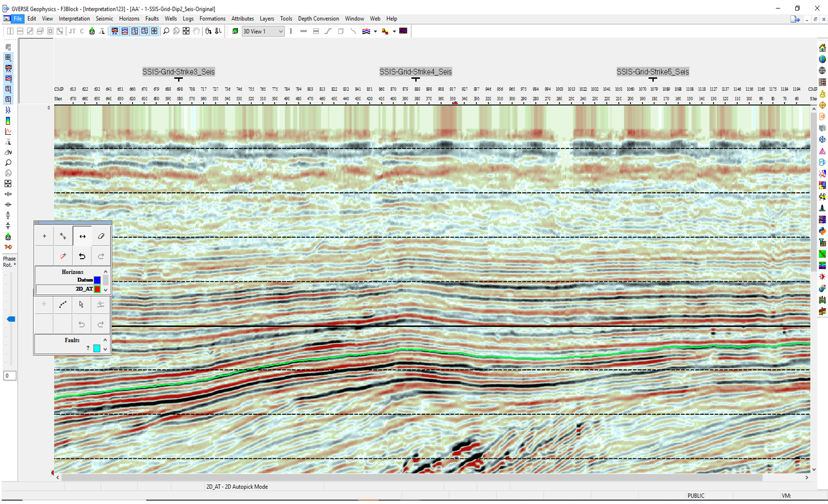Image resolution: width=828 pixels, height=504 pixels.
Task: Click the Horizons list up arrow
Action: click(x=105, y=272)
